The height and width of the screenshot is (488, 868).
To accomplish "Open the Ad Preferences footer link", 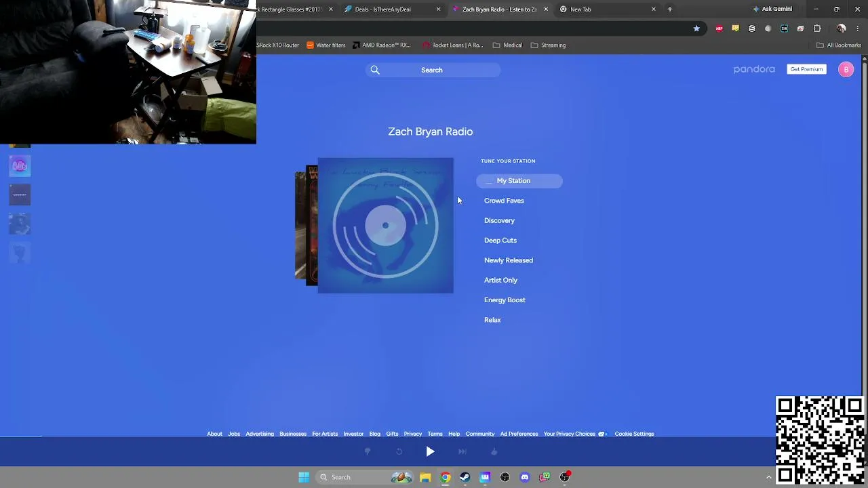I will [x=519, y=434].
